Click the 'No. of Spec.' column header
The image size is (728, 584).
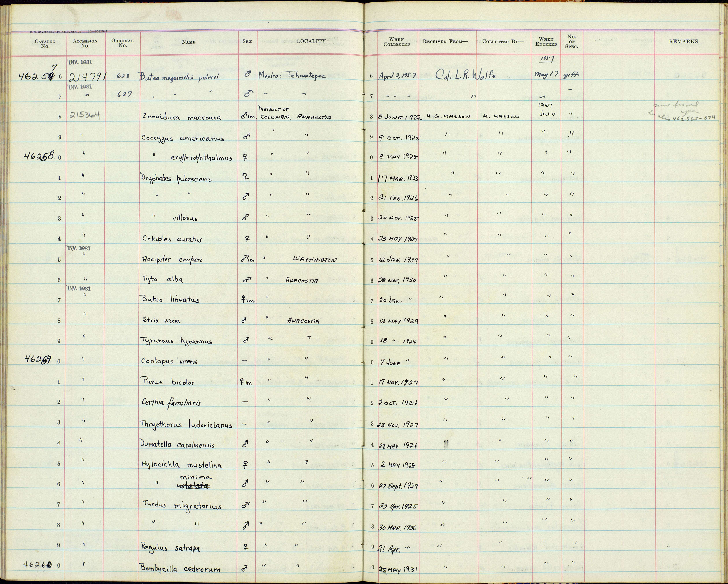(x=572, y=42)
